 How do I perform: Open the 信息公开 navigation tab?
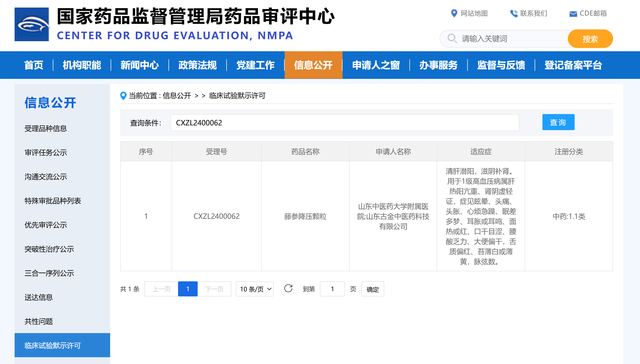(x=313, y=65)
